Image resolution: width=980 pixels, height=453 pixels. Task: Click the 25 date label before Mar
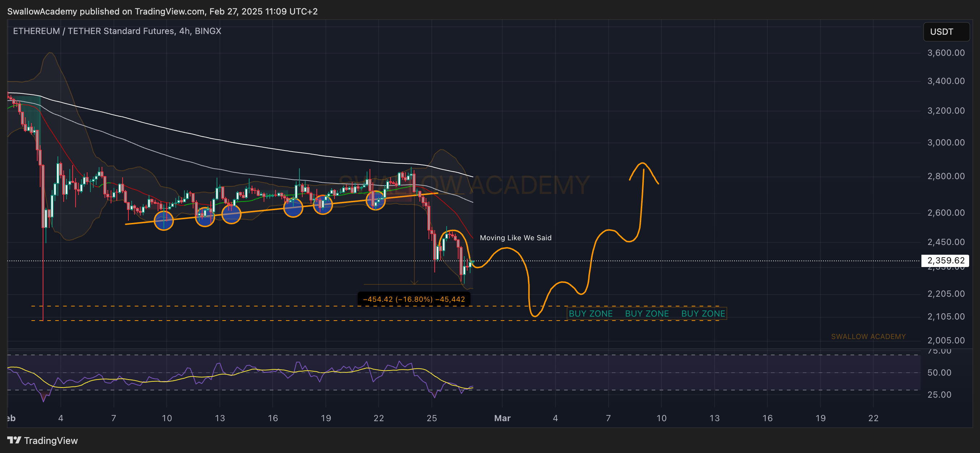(432, 418)
